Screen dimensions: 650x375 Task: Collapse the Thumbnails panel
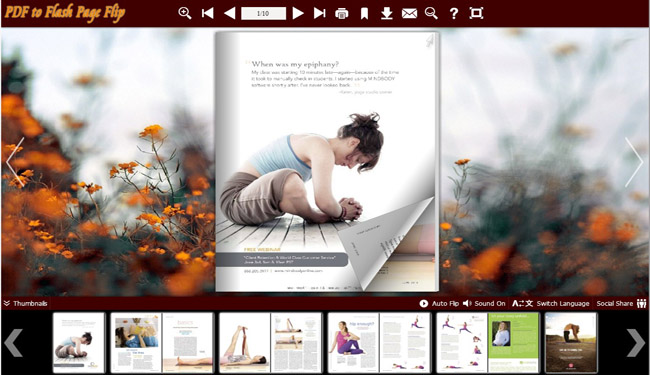[x=25, y=303]
